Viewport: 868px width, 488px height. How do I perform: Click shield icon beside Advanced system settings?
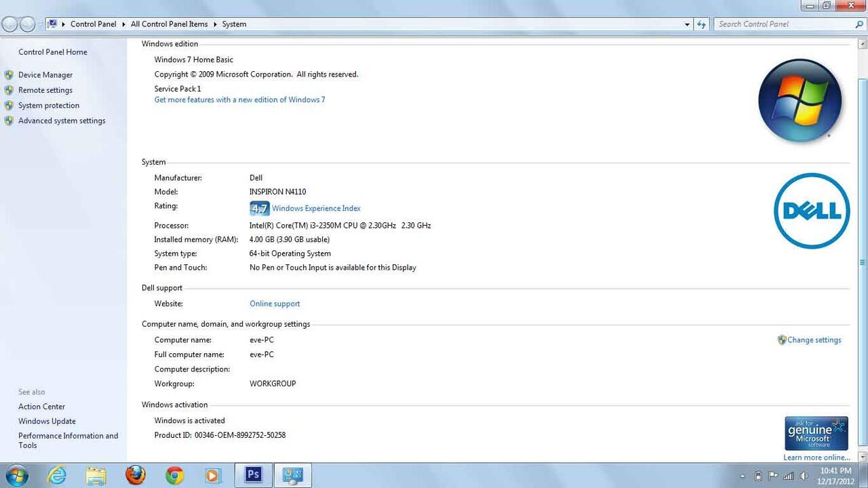(x=9, y=121)
